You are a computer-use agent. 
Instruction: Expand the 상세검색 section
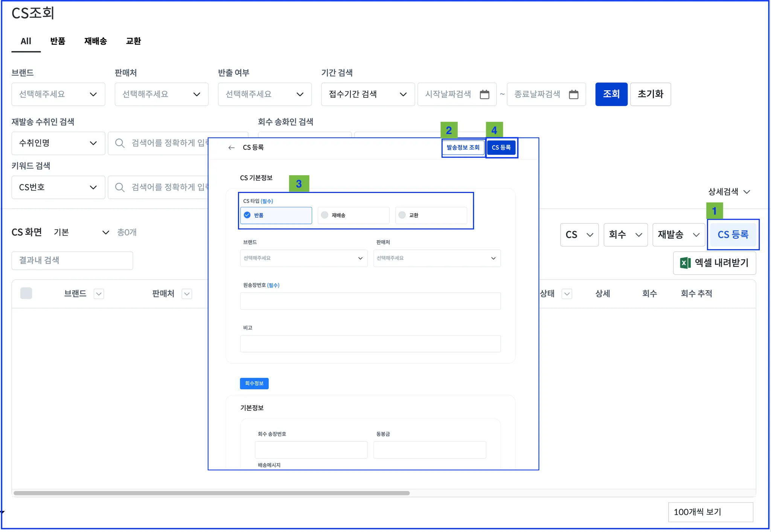click(729, 192)
